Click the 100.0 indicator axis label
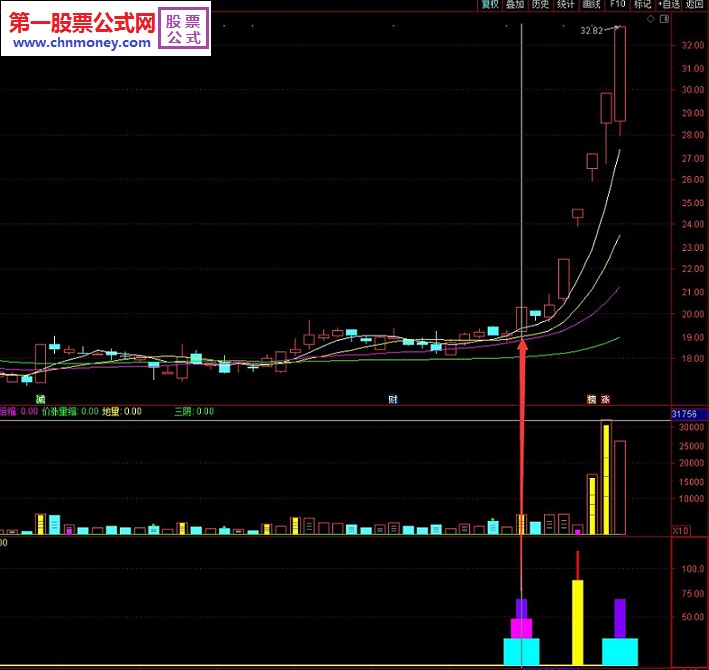This screenshot has width=709, height=670. click(693, 569)
